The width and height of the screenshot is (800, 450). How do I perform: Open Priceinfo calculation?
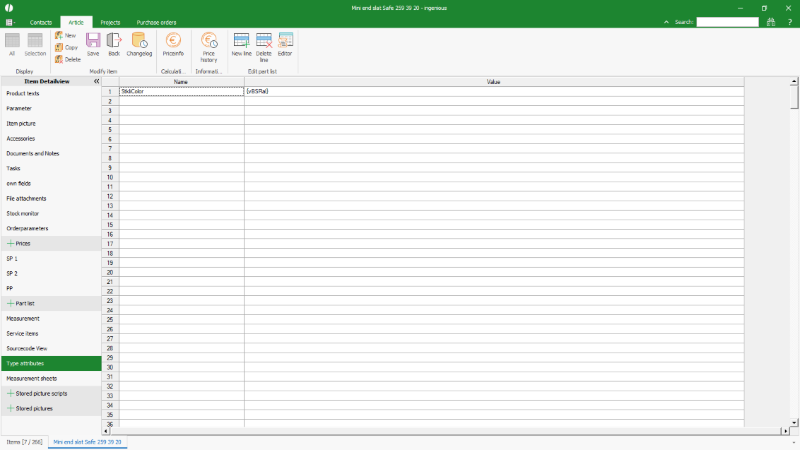[173, 44]
